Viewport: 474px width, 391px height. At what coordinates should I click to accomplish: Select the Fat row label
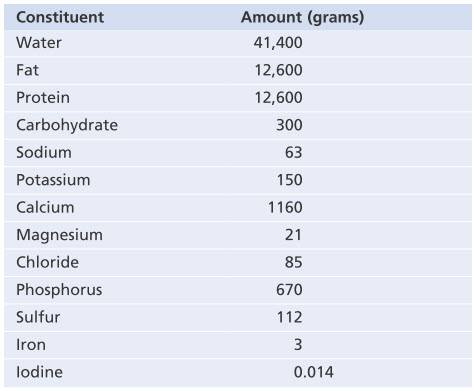tap(27, 70)
